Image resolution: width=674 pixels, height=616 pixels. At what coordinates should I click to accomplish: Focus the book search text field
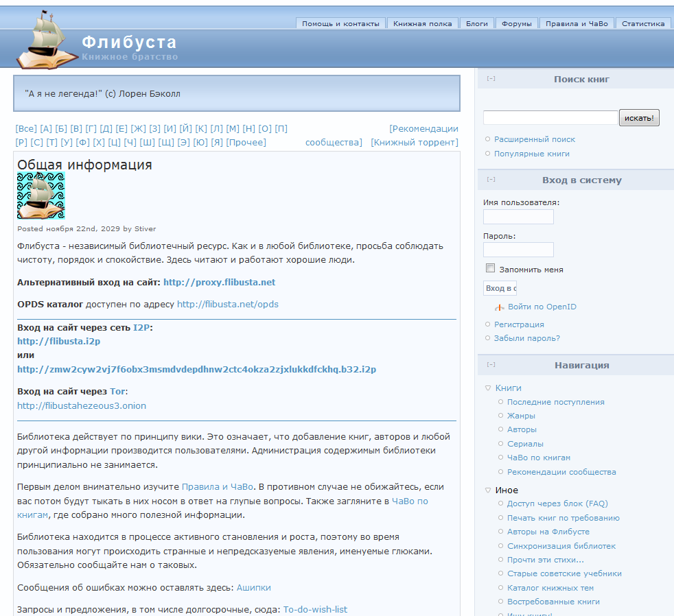pyautogui.click(x=550, y=118)
